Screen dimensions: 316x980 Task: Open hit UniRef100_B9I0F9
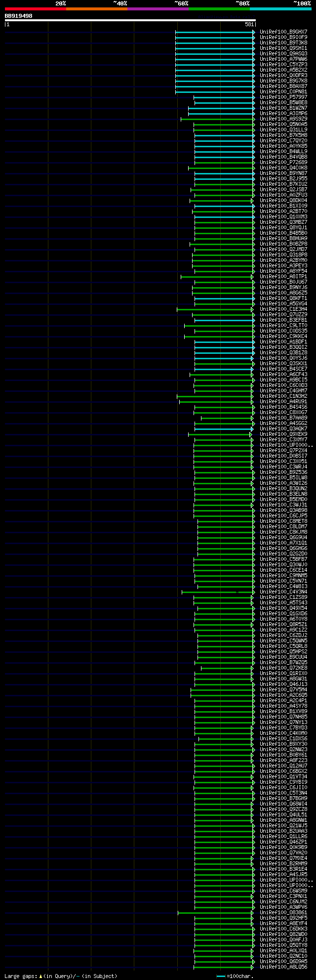[x=283, y=37]
